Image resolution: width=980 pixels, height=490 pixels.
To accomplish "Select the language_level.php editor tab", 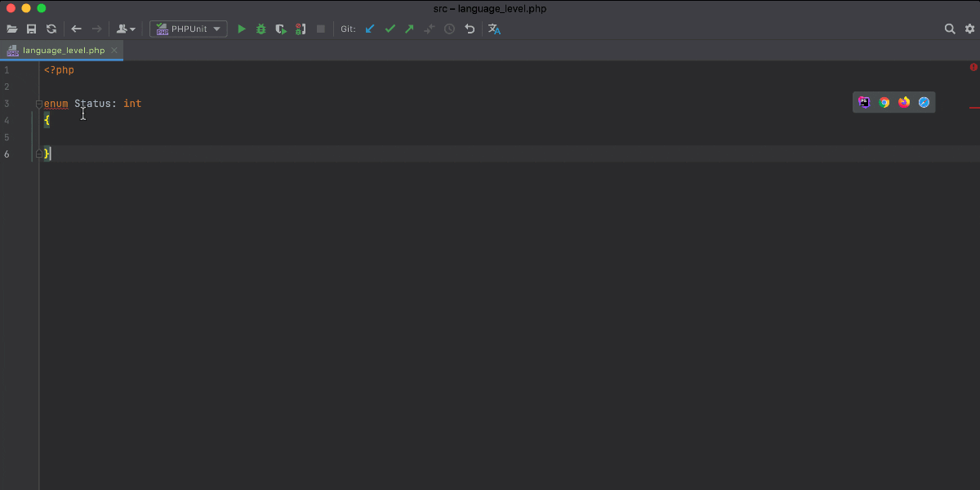I will click(x=63, y=51).
